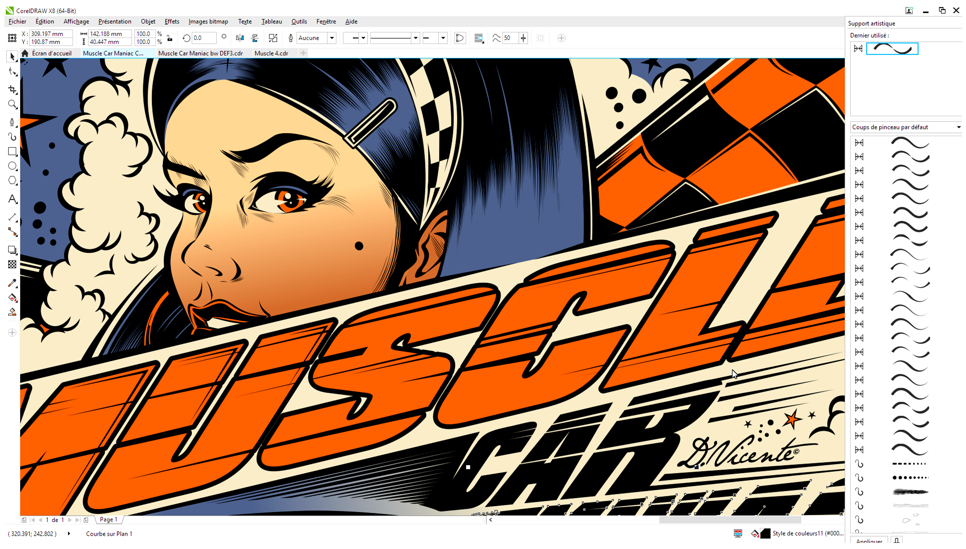Open the Effets menu
This screenshot has width=966, height=549.
(172, 21)
